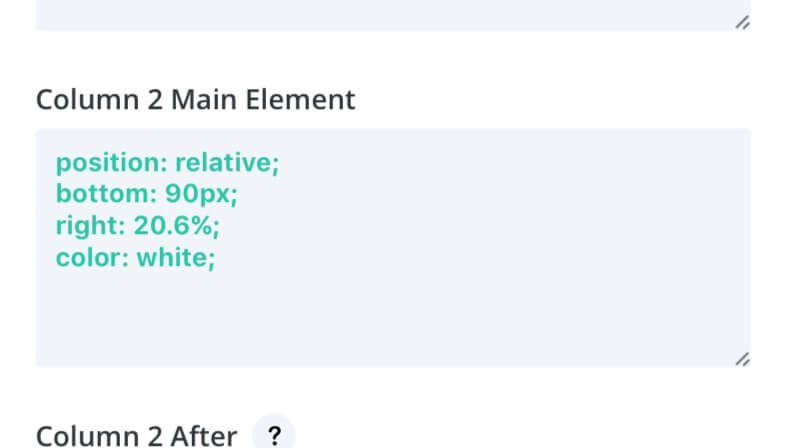800x448 pixels.
Task: Click the "20.6%" value in the CSS
Action: pyautogui.click(x=173, y=226)
